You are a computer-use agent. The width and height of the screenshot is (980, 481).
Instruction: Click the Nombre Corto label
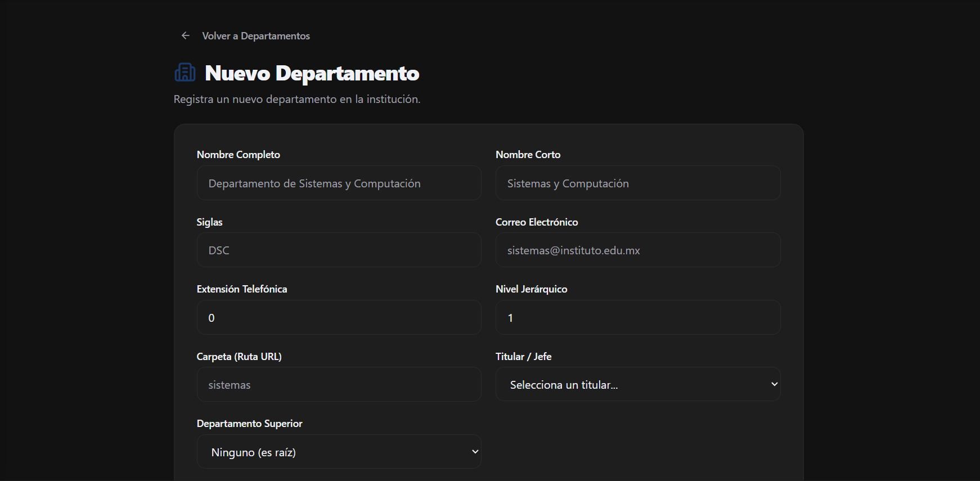point(528,155)
